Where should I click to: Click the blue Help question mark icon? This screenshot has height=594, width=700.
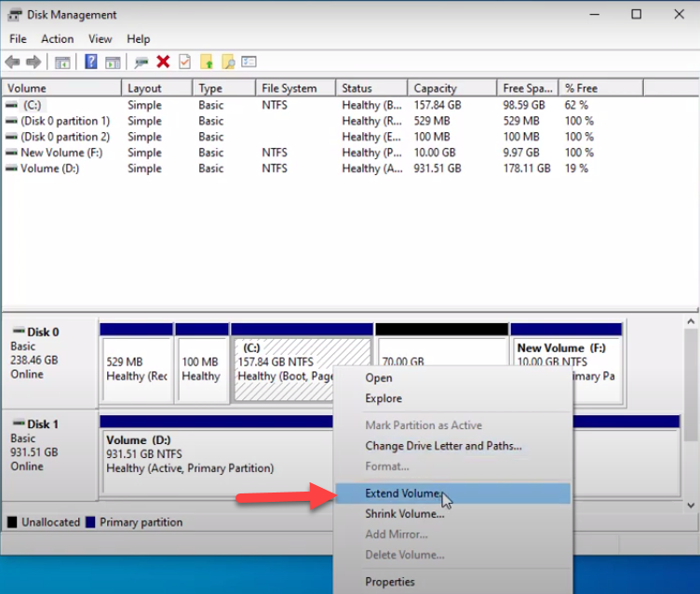pos(91,62)
